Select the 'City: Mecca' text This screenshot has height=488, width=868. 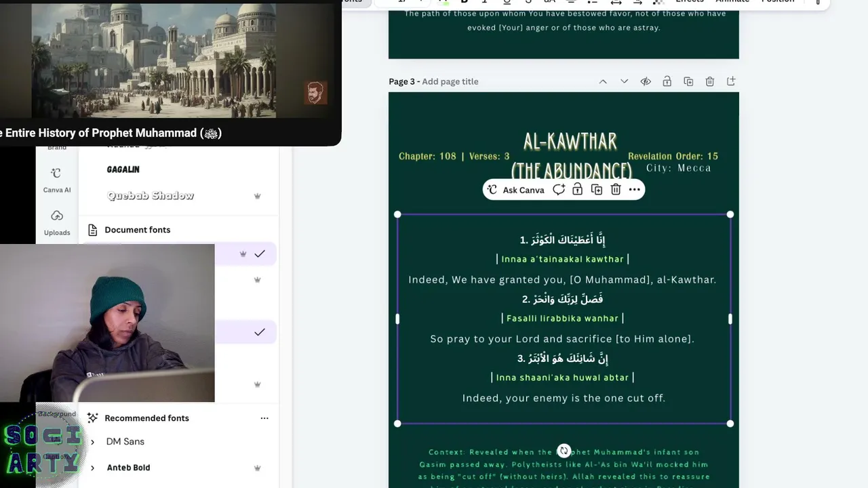[x=679, y=168]
